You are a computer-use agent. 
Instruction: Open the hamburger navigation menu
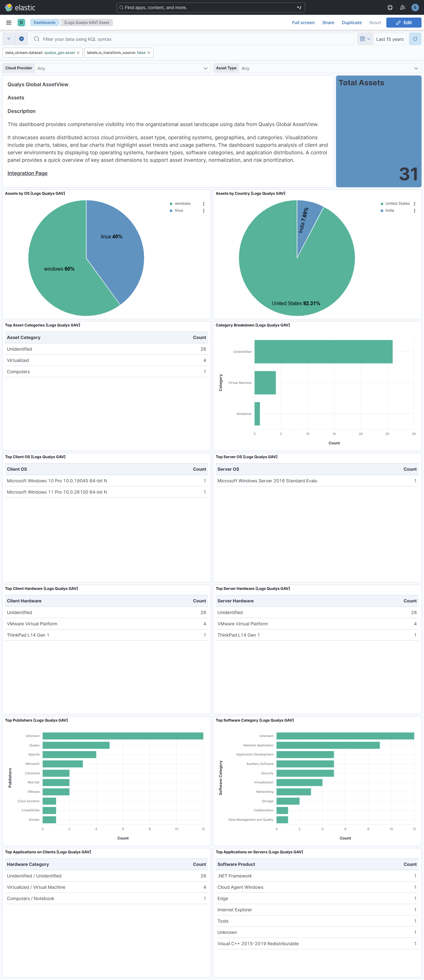[x=9, y=23]
